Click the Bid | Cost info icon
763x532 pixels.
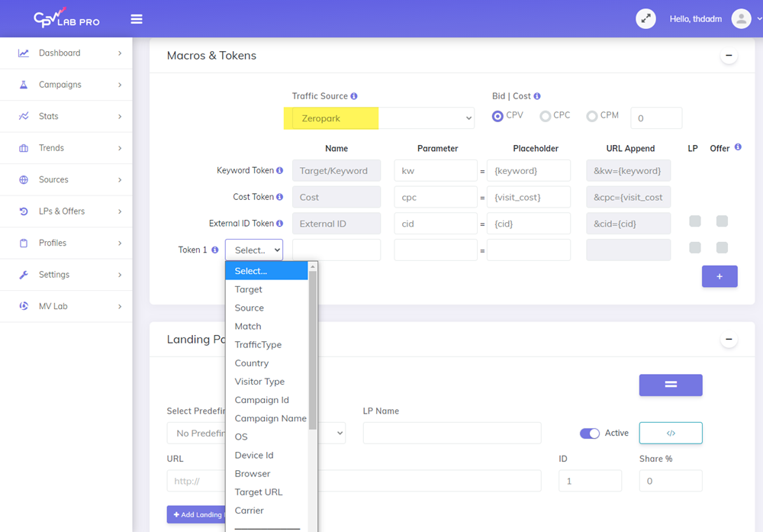pyautogui.click(x=537, y=96)
